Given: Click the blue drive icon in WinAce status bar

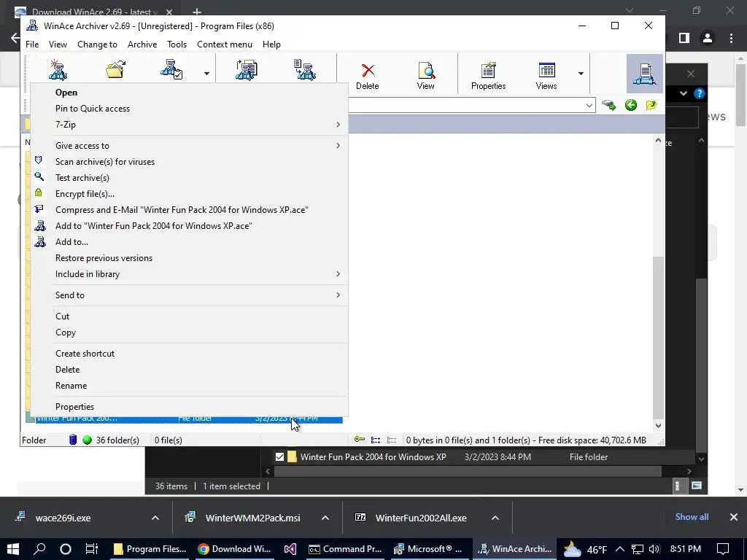Looking at the screenshot, I should tap(73, 440).
